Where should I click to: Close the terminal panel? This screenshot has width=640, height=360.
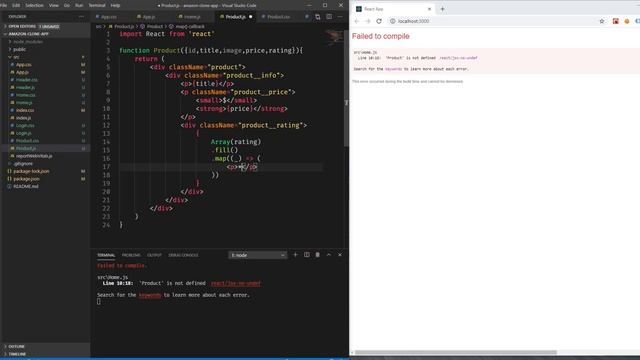click(x=340, y=255)
